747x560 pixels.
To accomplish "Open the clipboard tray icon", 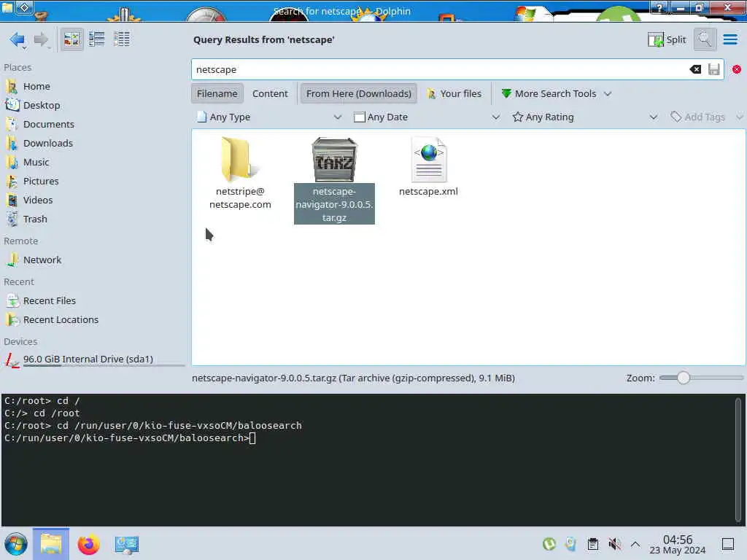I will (x=592, y=544).
